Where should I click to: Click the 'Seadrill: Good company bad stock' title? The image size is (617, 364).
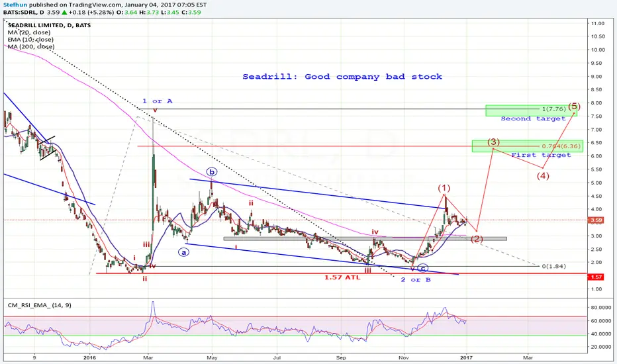342,77
